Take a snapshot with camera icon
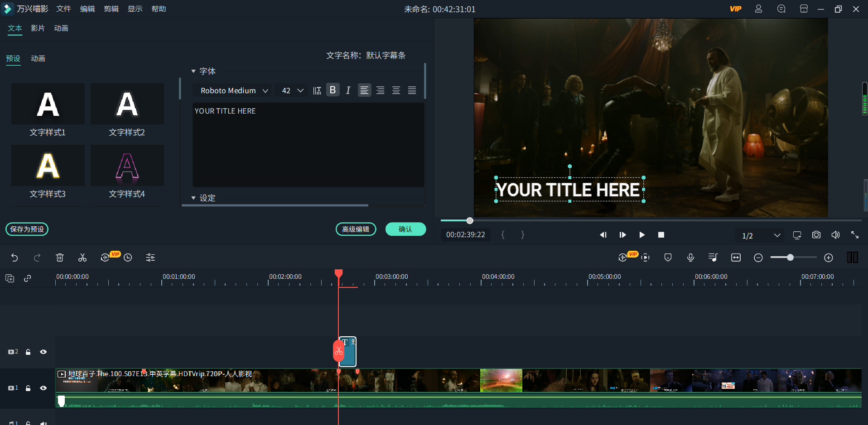This screenshot has width=868, height=425. pyautogui.click(x=816, y=235)
